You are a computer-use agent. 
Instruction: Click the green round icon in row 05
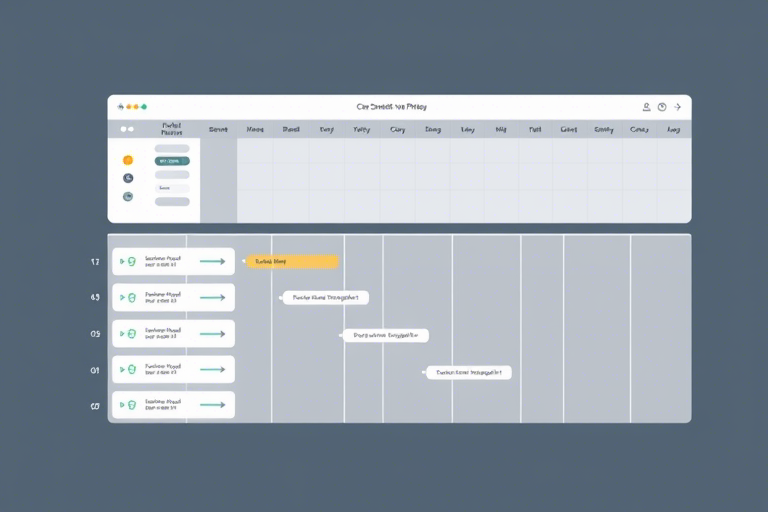pyautogui.click(x=132, y=334)
